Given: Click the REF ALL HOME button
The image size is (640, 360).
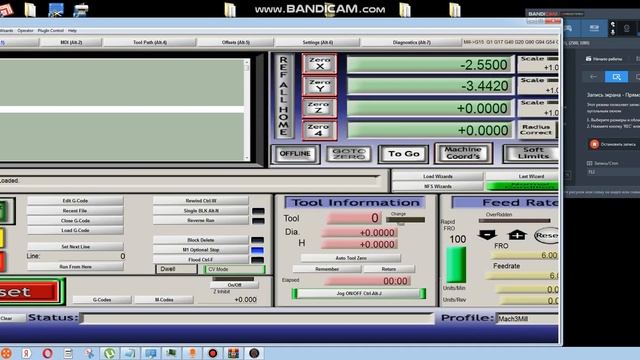Looking at the screenshot, I should pos(283,96).
